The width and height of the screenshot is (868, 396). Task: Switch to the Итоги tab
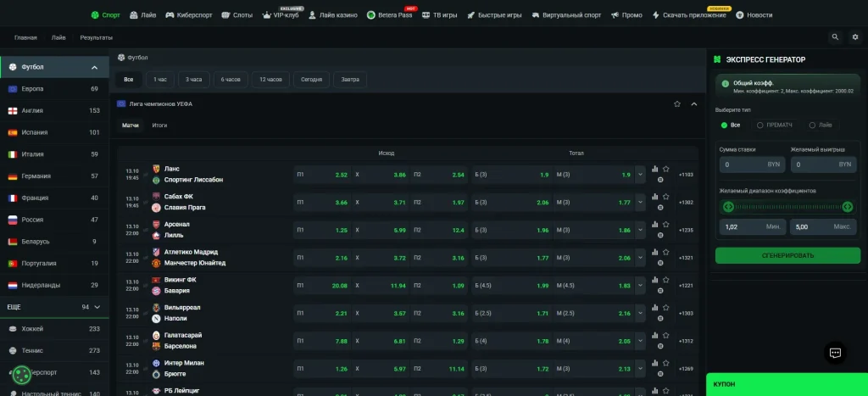pos(159,125)
